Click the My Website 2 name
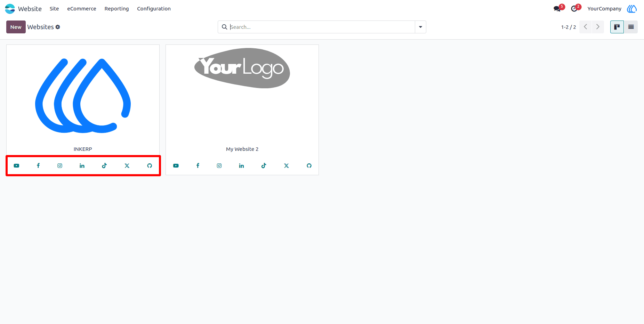The width and height of the screenshot is (644, 324). point(242,149)
